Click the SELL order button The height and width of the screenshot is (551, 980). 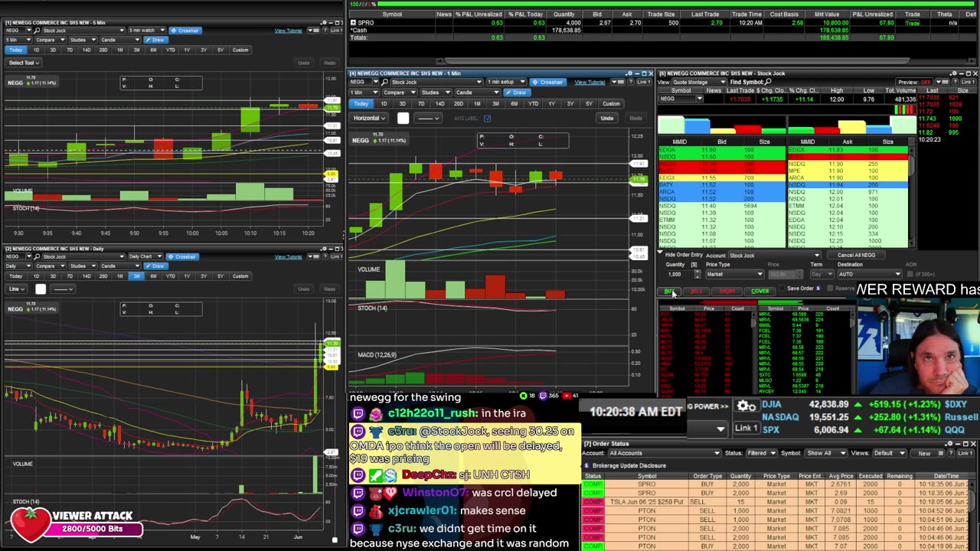(696, 291)
